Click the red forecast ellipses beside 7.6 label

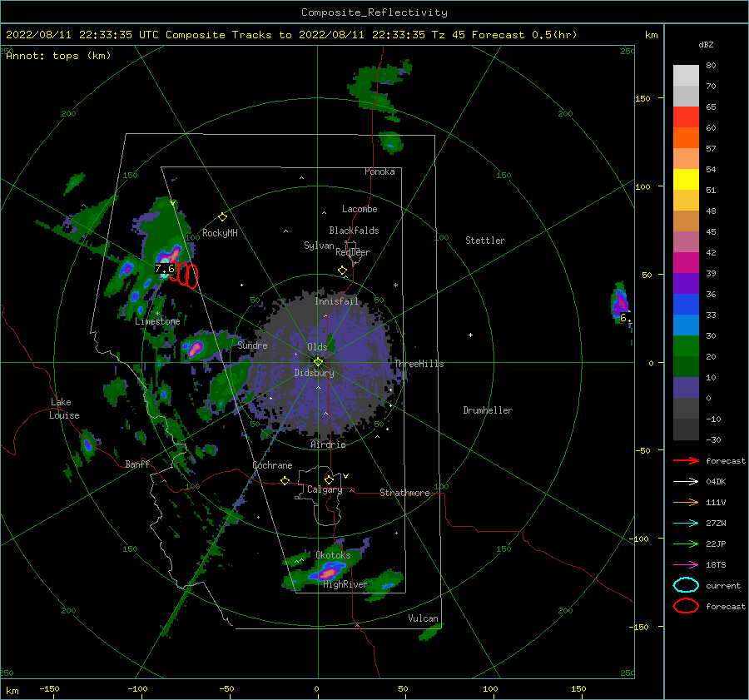pos(183,275)
